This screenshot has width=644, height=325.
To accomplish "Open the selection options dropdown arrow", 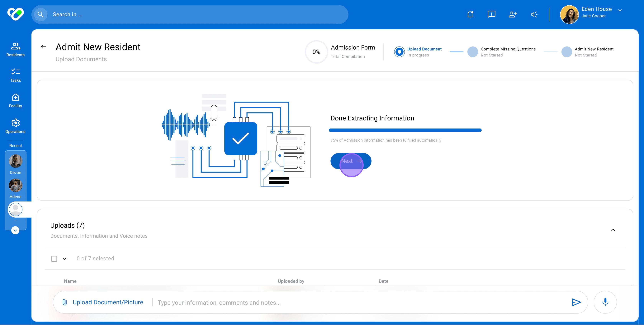I will (x=64, y=259).
